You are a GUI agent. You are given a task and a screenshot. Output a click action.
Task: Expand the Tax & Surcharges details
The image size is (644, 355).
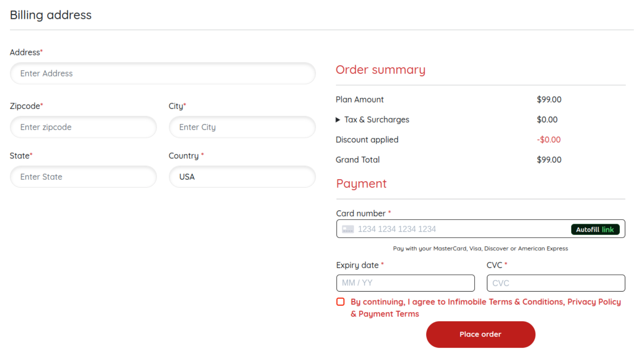338,120
